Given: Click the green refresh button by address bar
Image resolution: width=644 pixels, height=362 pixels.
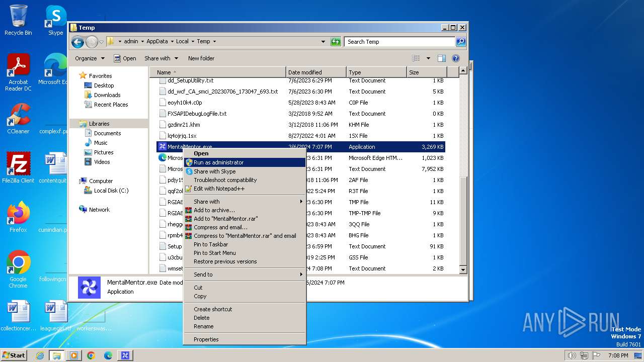Looking at the screenshot, I should pyautogui.click(x=336, y=42).
